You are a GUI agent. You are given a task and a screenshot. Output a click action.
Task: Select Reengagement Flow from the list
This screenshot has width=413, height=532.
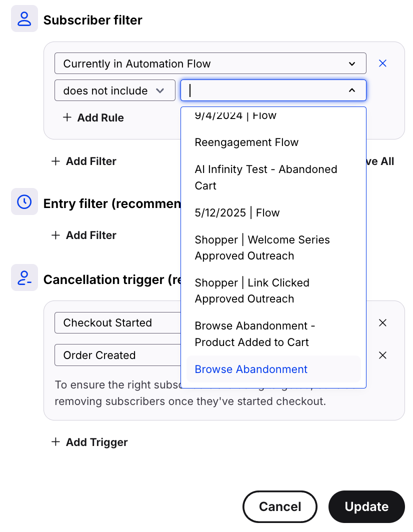click(246, 142)
